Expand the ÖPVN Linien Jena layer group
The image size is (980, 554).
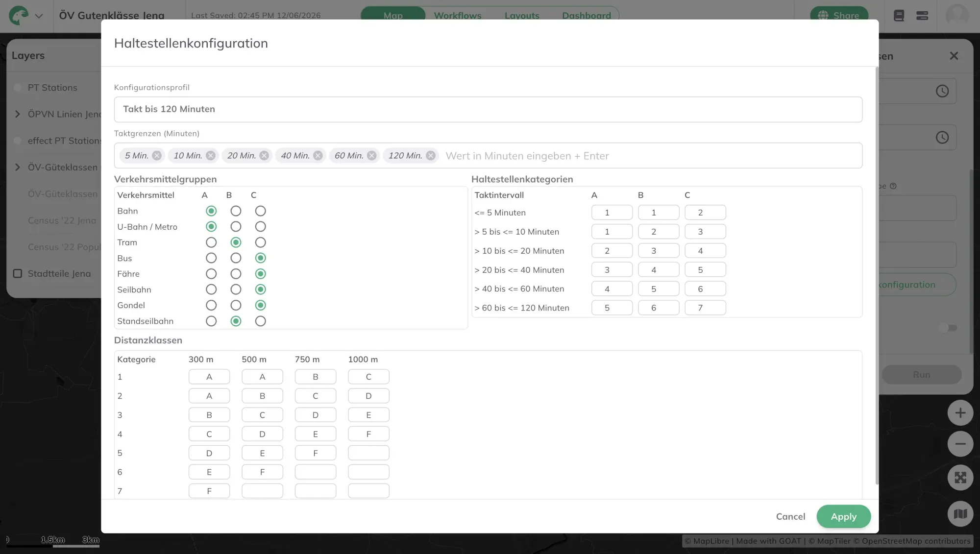pyautogui.click(x=18, y=114)
